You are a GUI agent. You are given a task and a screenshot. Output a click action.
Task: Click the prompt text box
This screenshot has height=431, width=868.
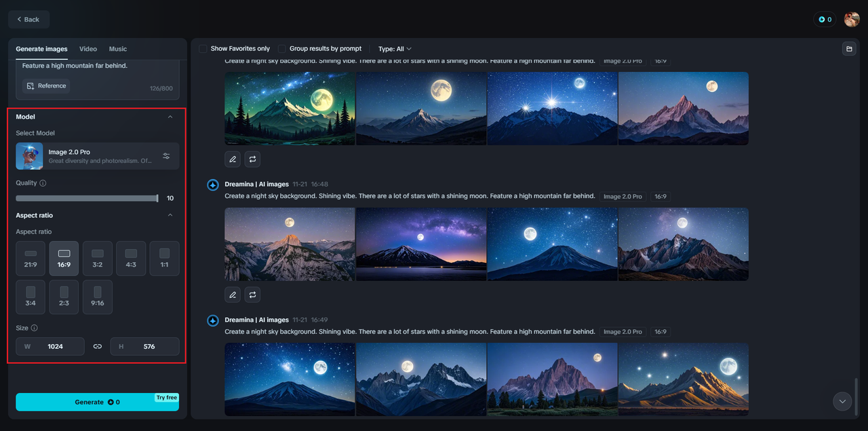point(98,80)
